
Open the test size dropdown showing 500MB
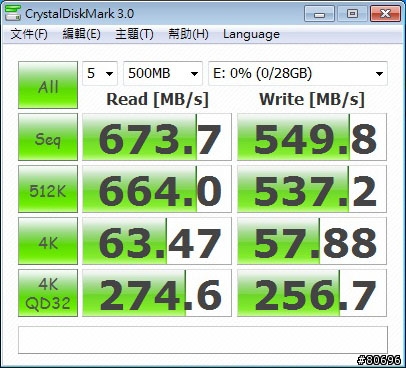[163, 73]
